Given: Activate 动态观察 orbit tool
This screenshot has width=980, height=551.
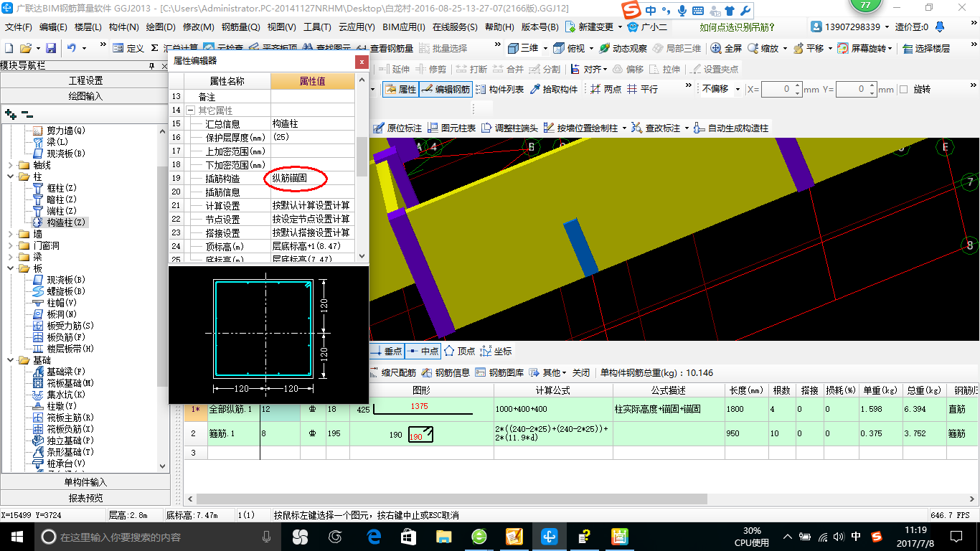Looking at the screenshot, I should (x=623, y=48).
